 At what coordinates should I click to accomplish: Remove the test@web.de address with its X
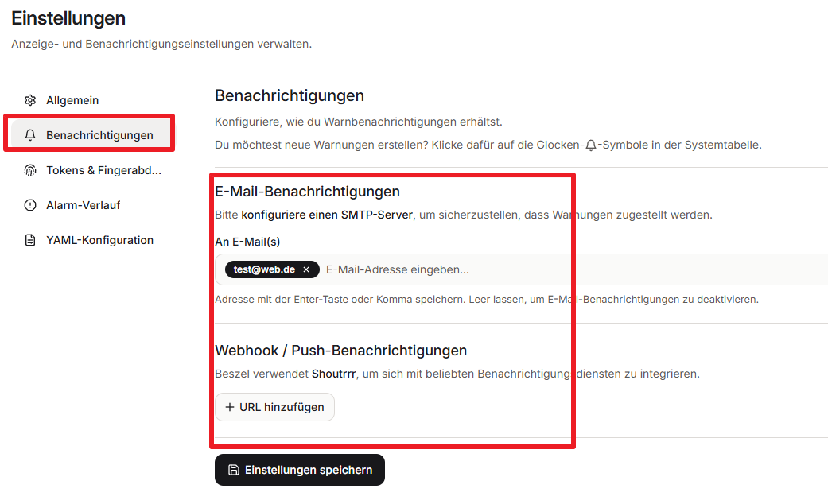coord(306,269)
